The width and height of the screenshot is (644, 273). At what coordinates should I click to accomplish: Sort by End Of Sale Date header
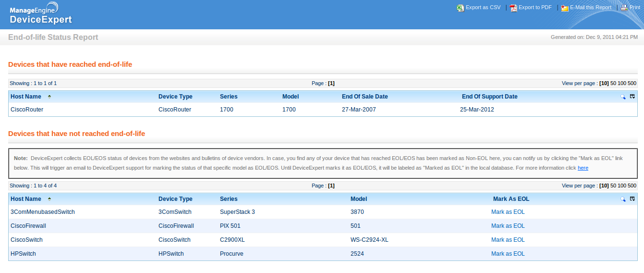(365, 97)
